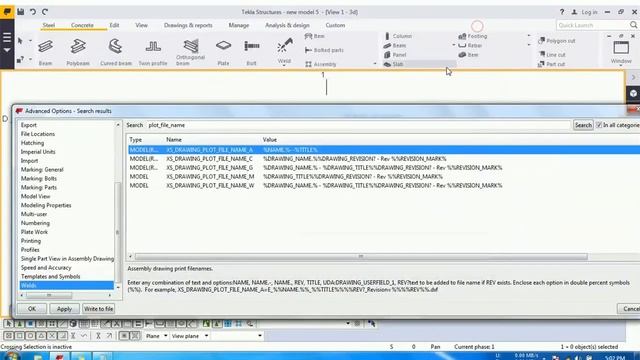Viewport: 640px width, 360px height.
Task: Click the Undo icon
Action: click(x=33, y=11)
